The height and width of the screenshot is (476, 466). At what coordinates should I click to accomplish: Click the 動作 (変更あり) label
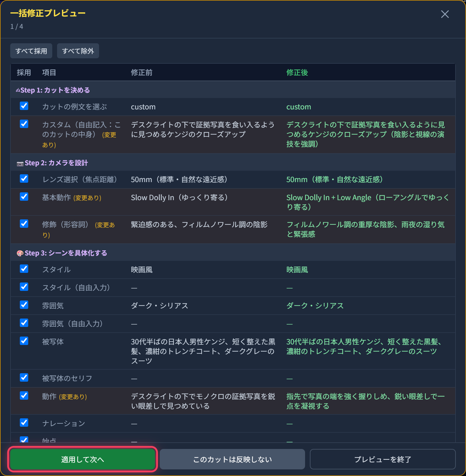65,396
